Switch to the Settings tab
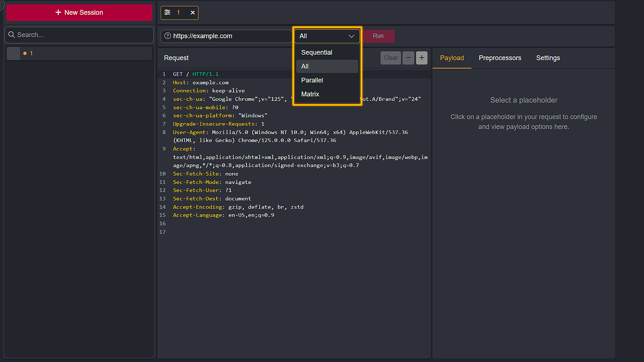This screenshot has height=362, width=644. click(548, 58)
